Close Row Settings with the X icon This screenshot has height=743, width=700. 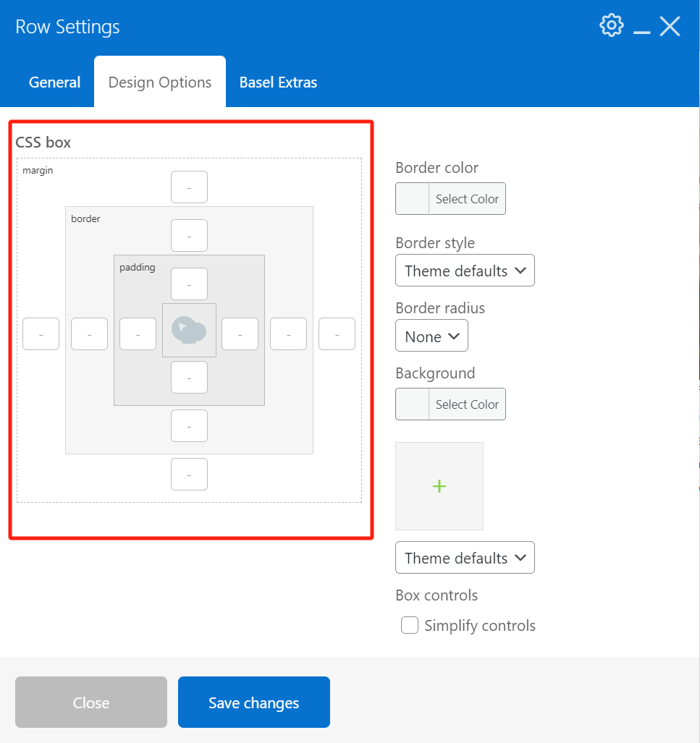click(670, 27)
